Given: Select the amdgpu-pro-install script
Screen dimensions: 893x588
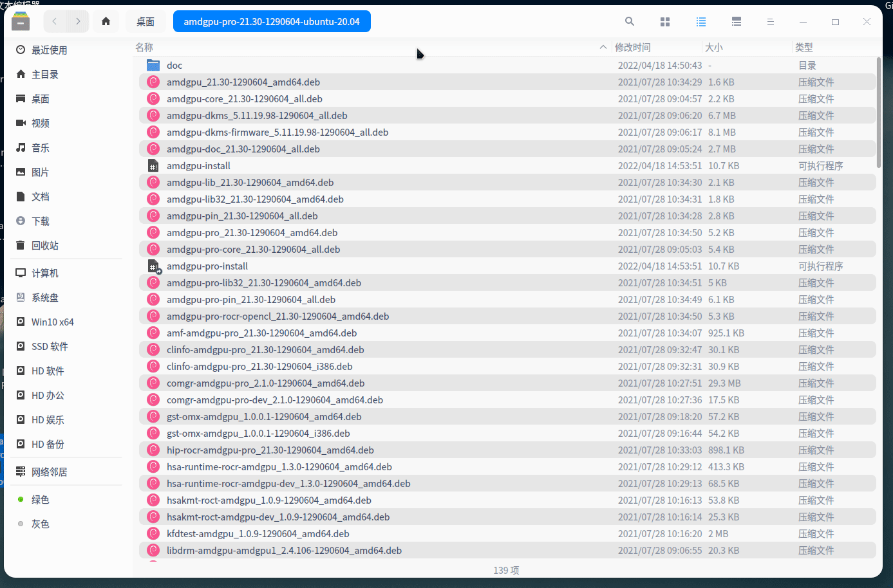Looking at the screenshot, I should pyautogui.click(x=507, y=266).
